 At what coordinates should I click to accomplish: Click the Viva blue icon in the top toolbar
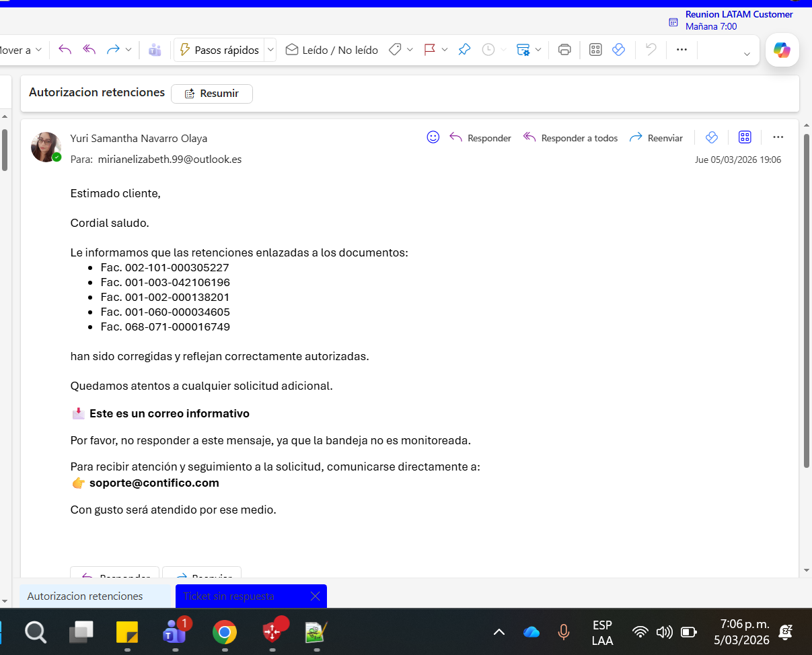(619, 50)
